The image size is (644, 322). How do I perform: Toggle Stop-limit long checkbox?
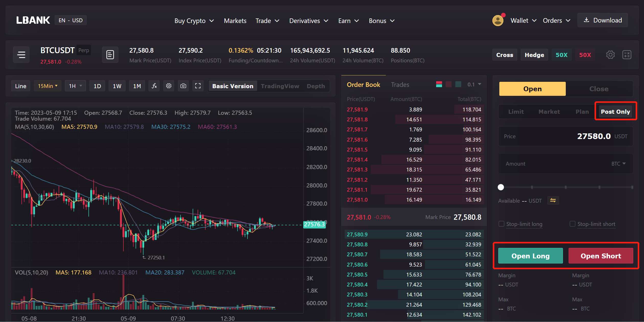(501, 224)
